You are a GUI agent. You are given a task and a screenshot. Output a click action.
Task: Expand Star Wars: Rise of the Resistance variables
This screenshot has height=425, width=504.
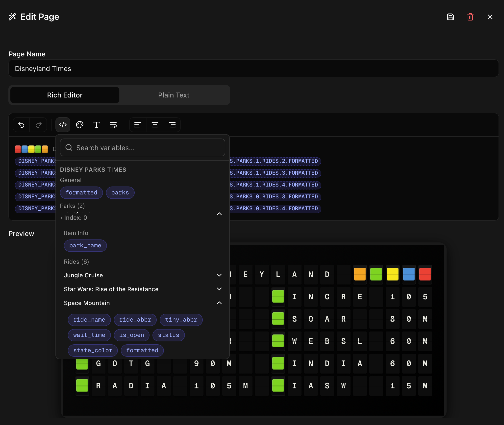click(x=219, y=289)
